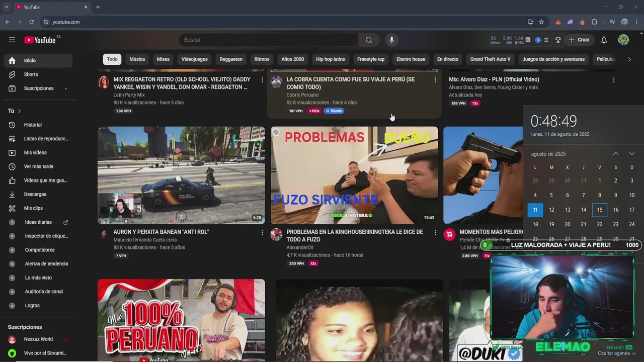
Task: Select the En directo chip
Action: point(447,59)
